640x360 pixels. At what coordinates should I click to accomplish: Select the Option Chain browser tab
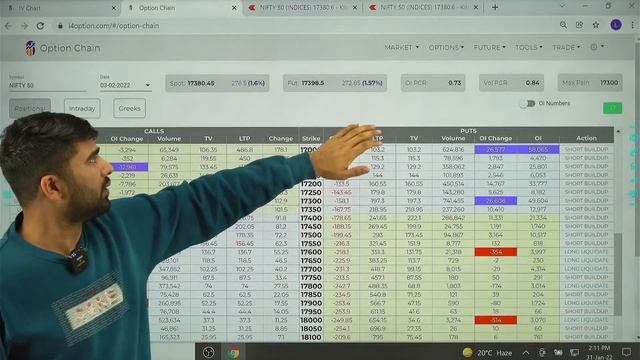click(x=182, y=8)
